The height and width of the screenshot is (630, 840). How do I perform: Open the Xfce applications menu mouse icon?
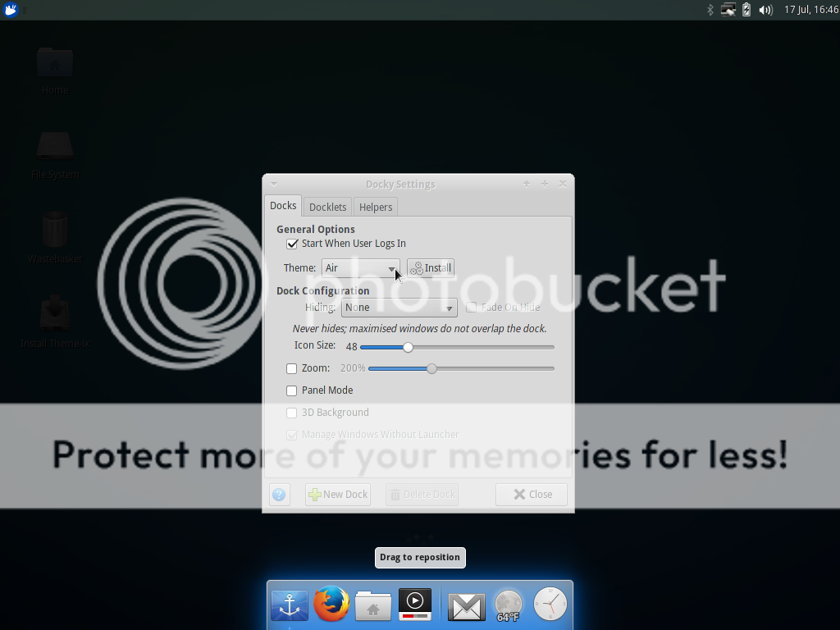tap(10, 10)
